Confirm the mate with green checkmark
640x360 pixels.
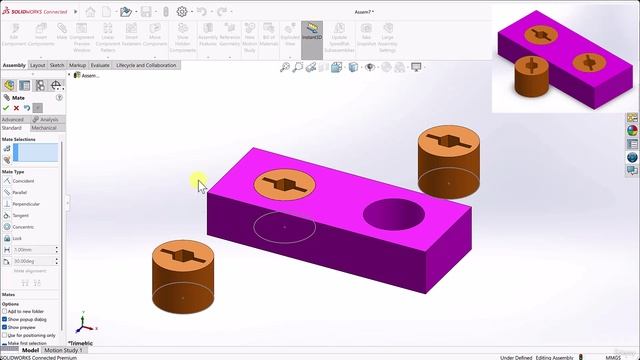pos(6,108)
